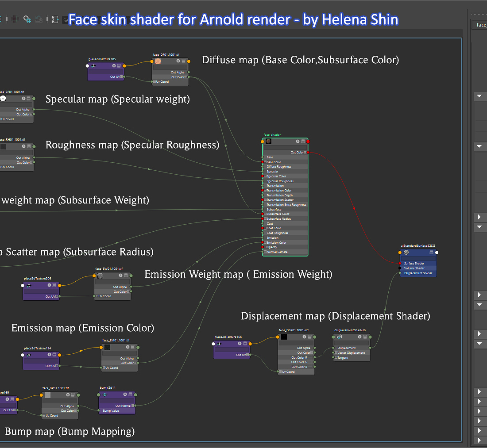Image resolution: width=487 pixels, height=448 pixels.
Task: Toggle solo on face_DSP01.1001.exr node
Action: (305, 337)
